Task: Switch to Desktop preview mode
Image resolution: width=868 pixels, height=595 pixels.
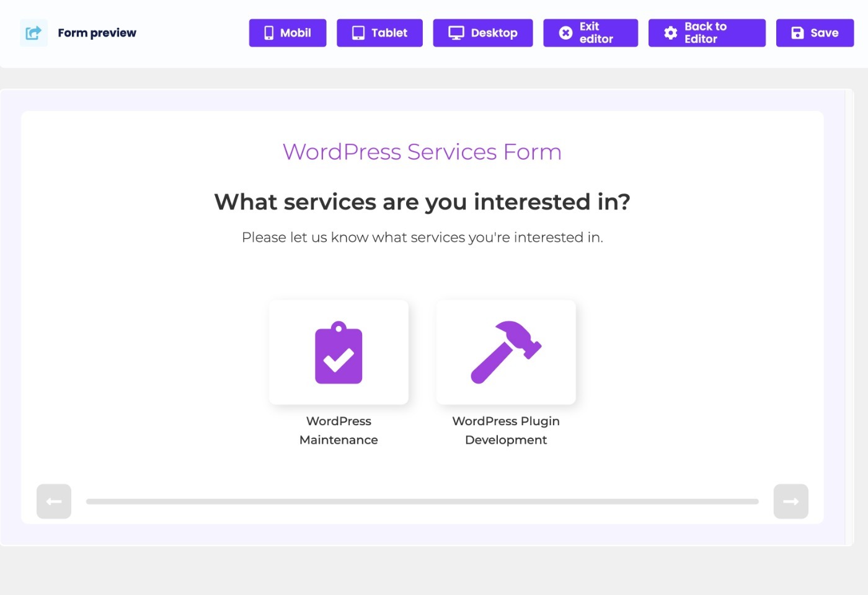Action: tap(482, 33)
